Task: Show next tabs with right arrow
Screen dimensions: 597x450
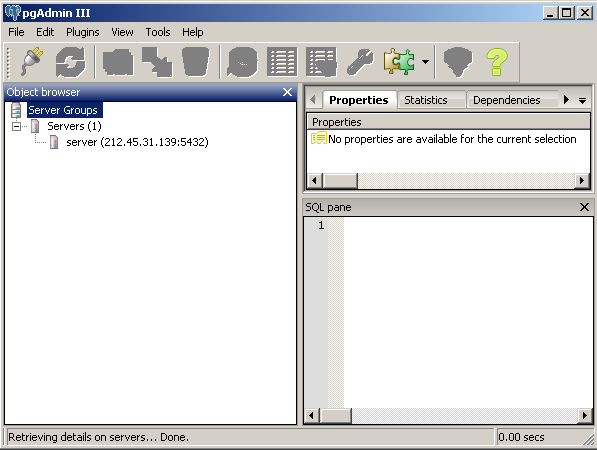Action: pos(566,100)
